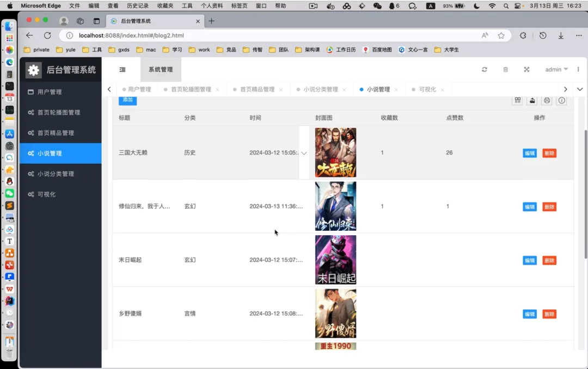The width and height of the screenshot is (588, 369).
Task: Switch to the 首页精品管理 tab
Action: pyautogui.click(x=257, y=89)
